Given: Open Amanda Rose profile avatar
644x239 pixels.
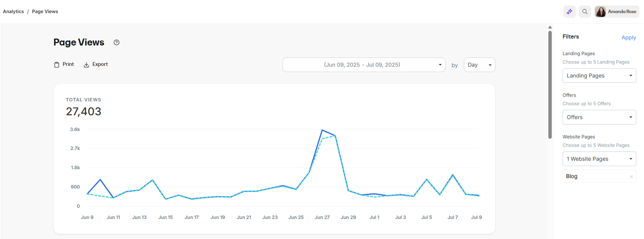Looking at the screenshot, I should pos(600,12).
